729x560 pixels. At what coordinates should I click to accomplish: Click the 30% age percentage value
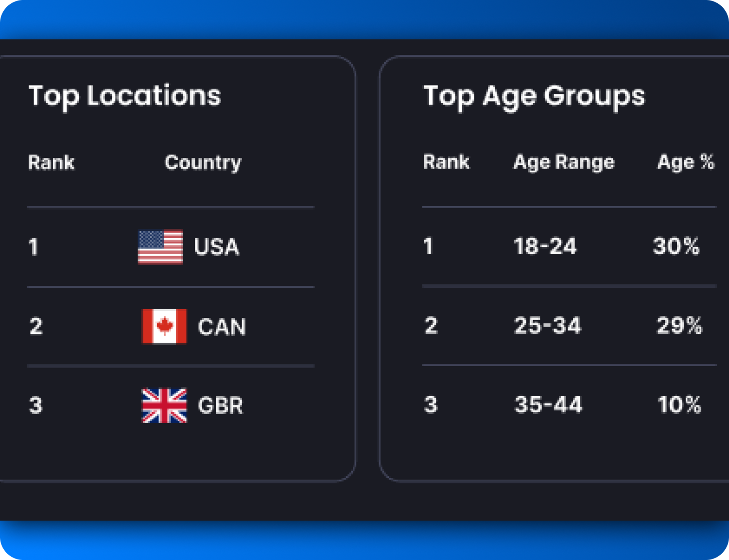676,246
